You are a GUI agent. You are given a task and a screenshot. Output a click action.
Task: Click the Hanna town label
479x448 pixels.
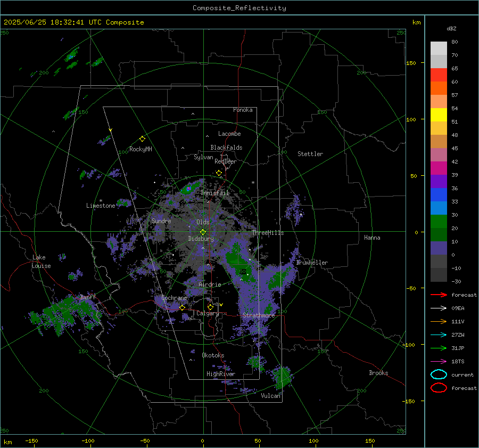pyautogui.click(x=372, y=238)
